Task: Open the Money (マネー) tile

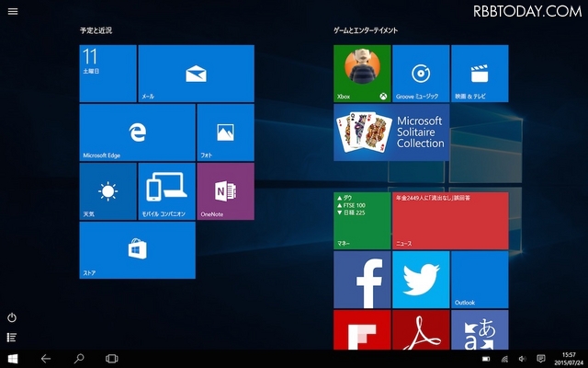Action: coord(362,221)
